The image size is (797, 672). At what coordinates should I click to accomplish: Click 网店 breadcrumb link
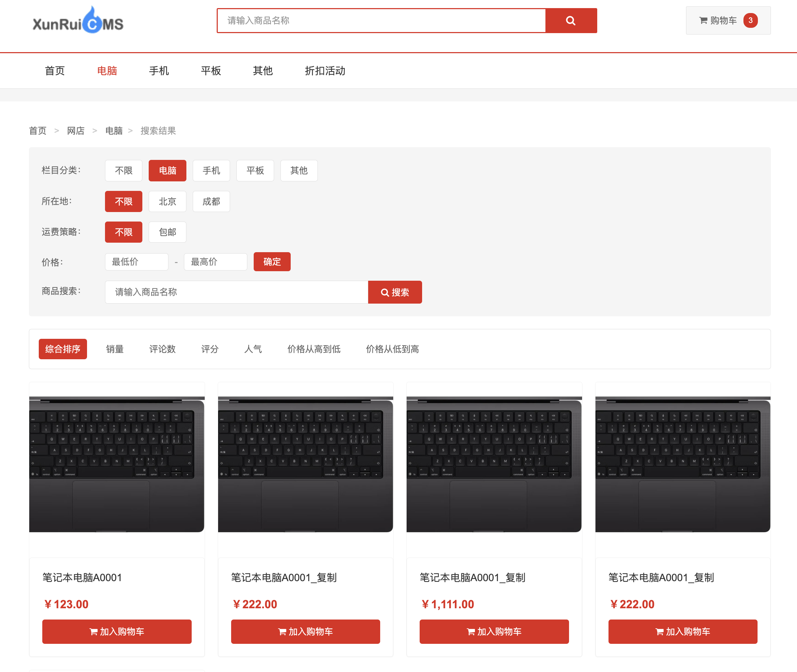pyautogui.click(x=76, y=131)
